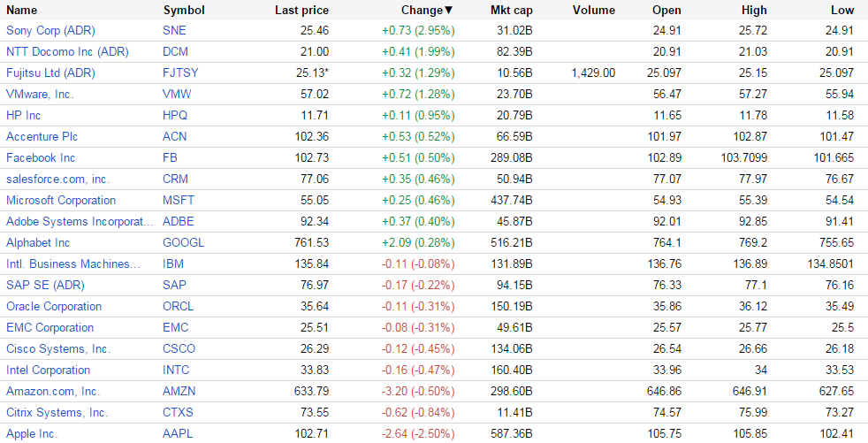868x443 pixels.
Task: Sort by Mkt cap column header
Action: [512, 11]
